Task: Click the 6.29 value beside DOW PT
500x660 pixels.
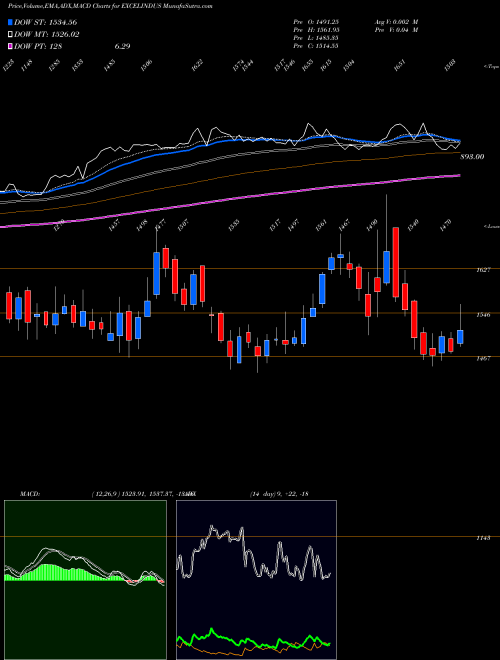Action: point(122,46)
